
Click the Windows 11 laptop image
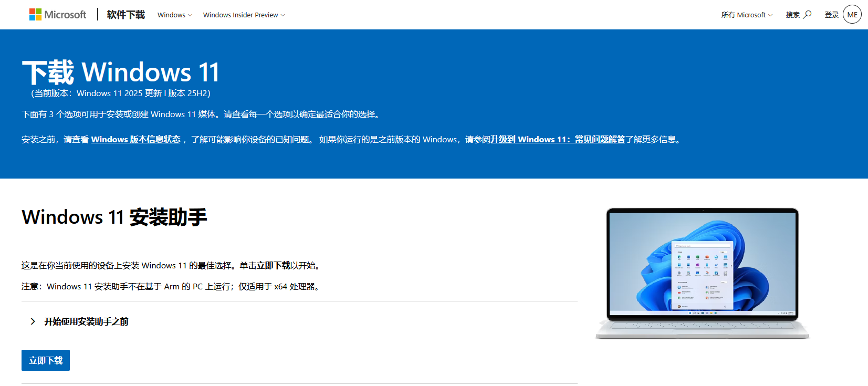[x=702, y=273]
